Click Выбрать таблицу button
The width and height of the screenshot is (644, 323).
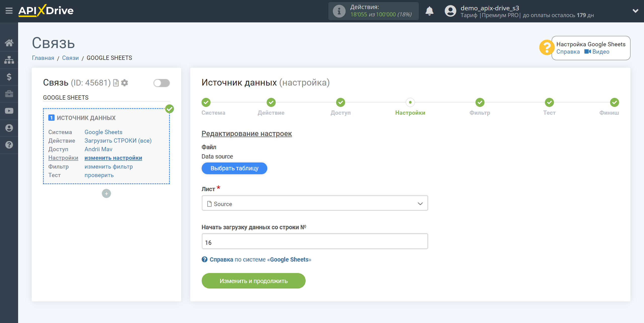[234, 168]
